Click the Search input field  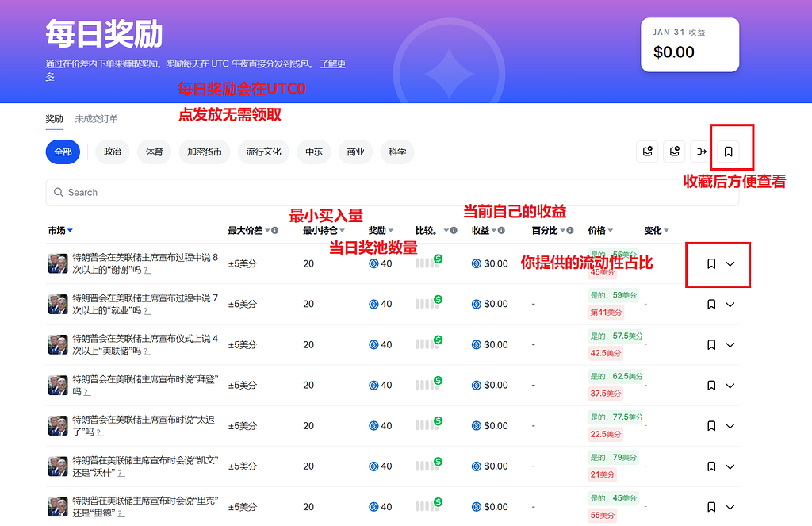(392, 193)
